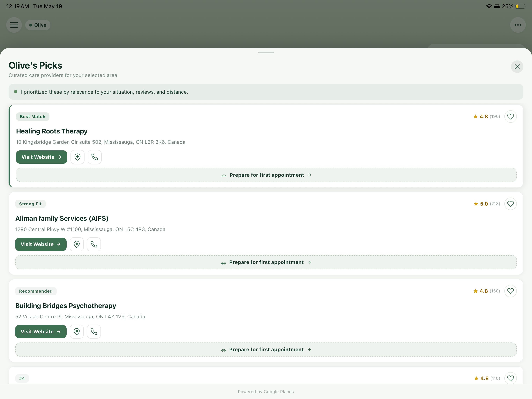
Task: Tap the 10 Kingsbridge Garden Cir address
Action: pos(101,142)
